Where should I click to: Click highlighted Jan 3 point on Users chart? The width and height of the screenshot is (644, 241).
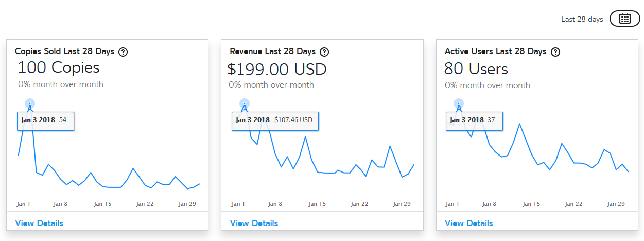[x=459, y=104]
